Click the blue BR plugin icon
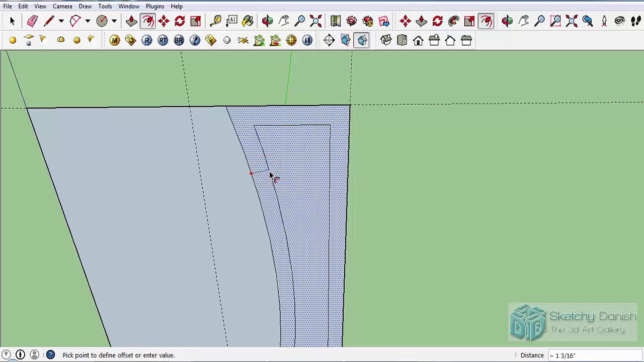Viewport: 644px width, 362px height. (x=179, y=40)
